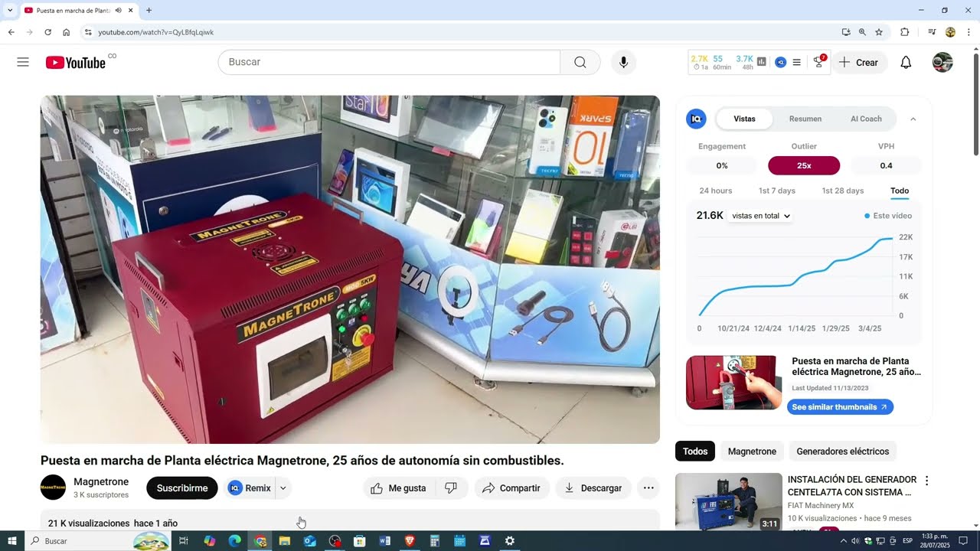
Task: Open notifications bell
Action: pos(906,63)
